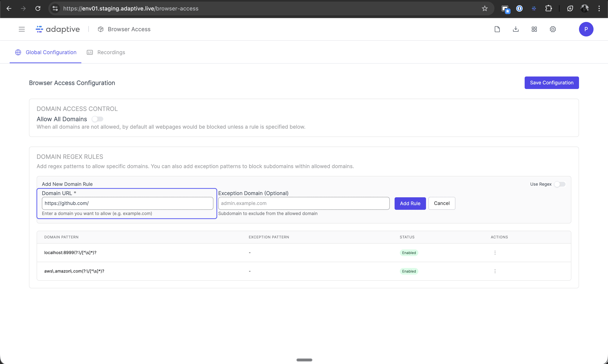Viewport: 608px width, 364px height.
Task: Open the P user avatar menu
Action: tap(586, 29)
